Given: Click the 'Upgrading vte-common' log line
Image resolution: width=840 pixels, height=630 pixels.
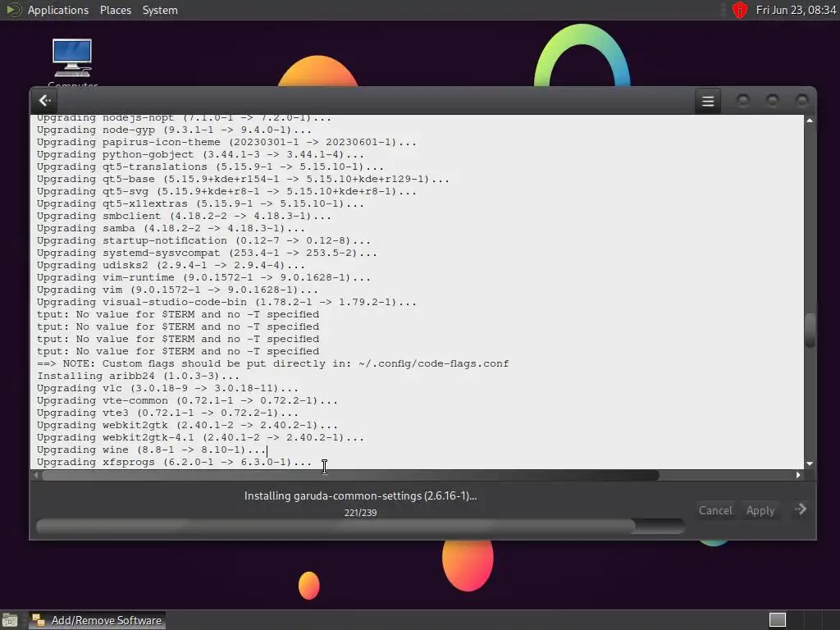Looking at the screenshot, I should click(187, 400).
